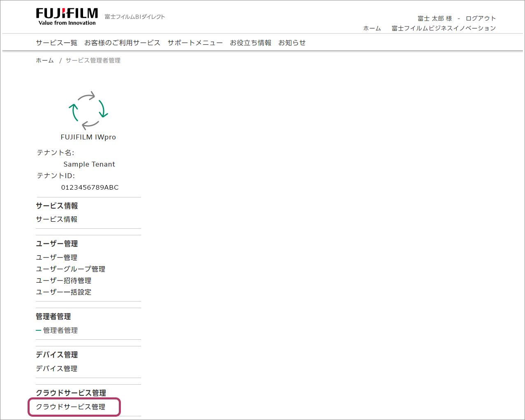This screenshot has width=525, height=420.
Task: Open the お客様のご利用サービス menu
Action: (x=122, y=43)
